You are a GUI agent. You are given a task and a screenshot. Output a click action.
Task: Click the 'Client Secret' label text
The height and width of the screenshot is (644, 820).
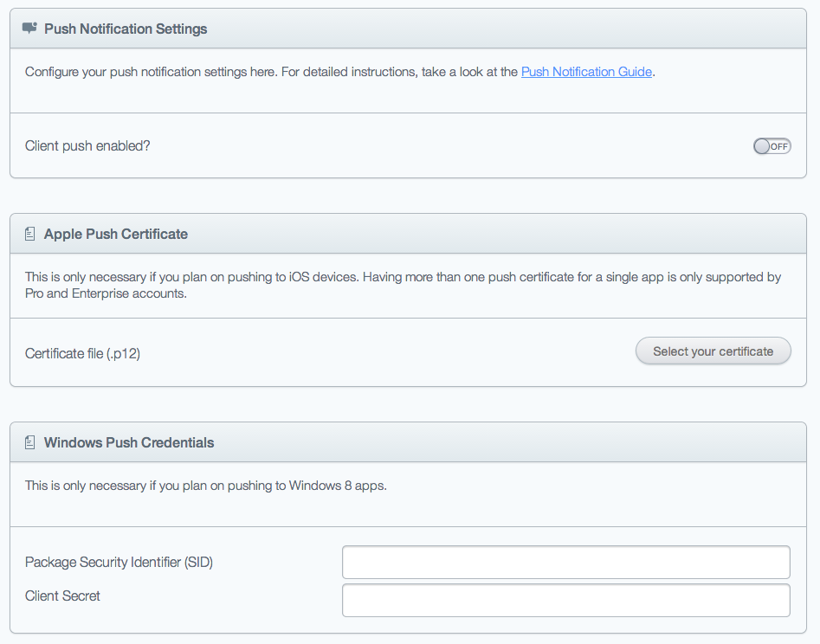tap(62, 596)
